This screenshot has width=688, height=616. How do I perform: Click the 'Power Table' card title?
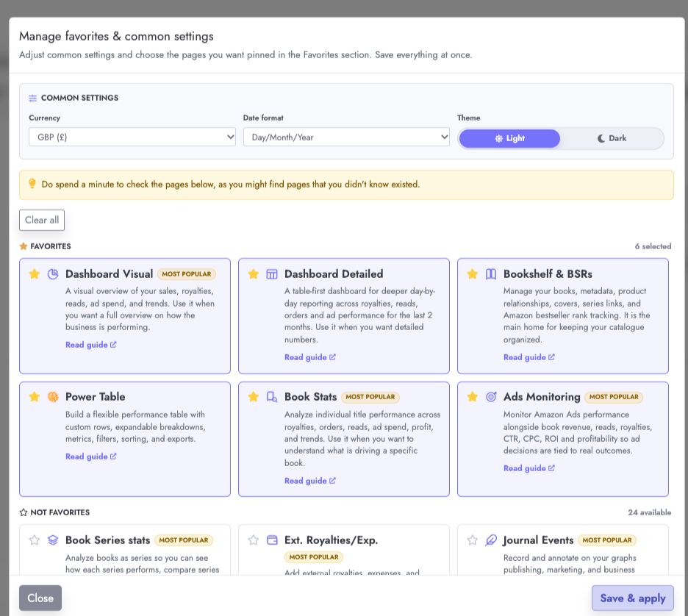point(96,397)
